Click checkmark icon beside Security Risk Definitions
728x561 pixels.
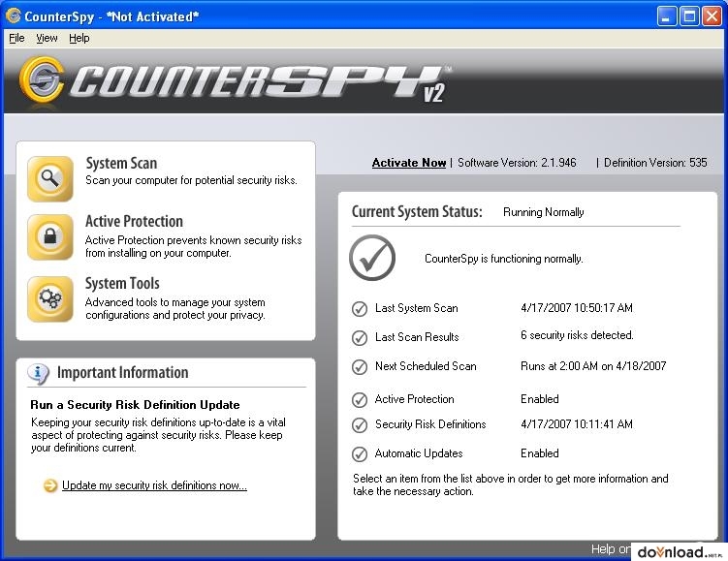click(x=360, y=425)
